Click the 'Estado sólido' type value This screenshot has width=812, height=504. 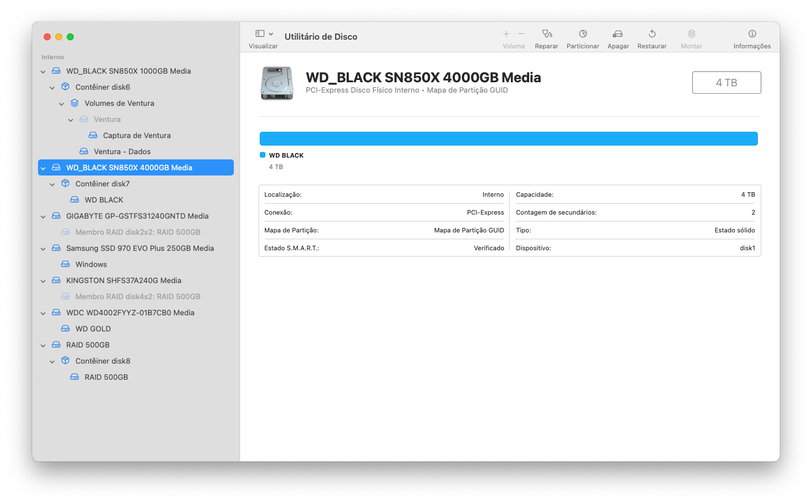(x=735, y=230)
